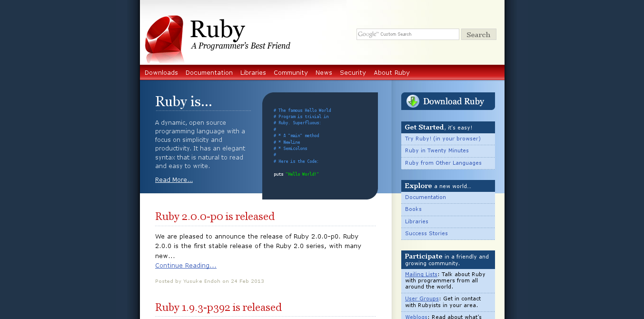Click Continue Reading... under Ruby 2.0.0-p0
This screenshot has height=319, width=644.
click(186, 265)
